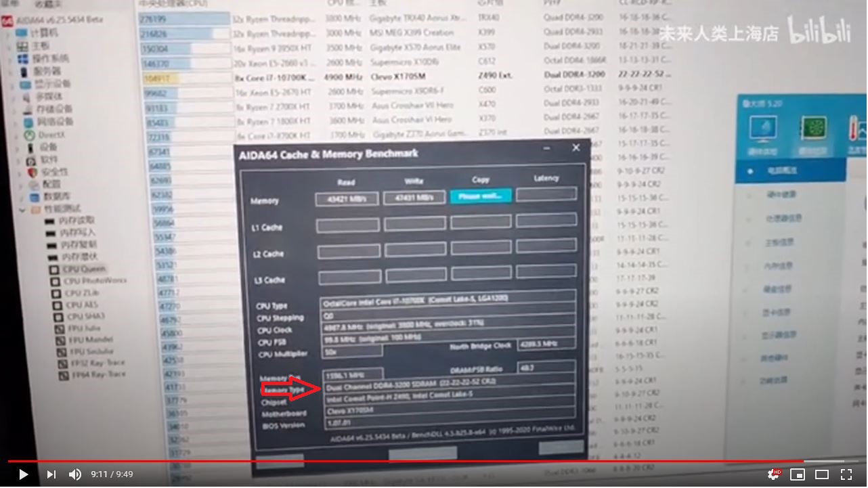The width and height of the screenshot is (868, 488).
Task: Click the DirectX icon in AIDA64 tree
Action: point(29,135)
